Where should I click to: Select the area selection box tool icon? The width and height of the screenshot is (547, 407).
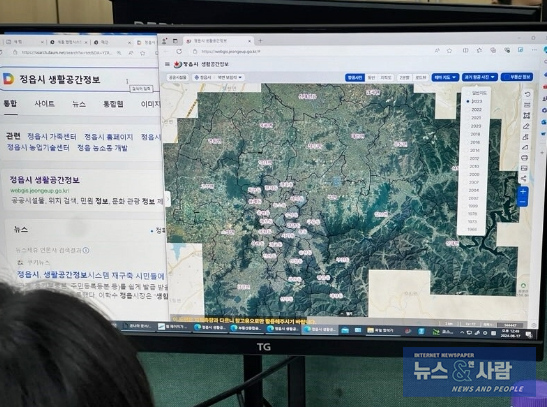tap(527, 115)
